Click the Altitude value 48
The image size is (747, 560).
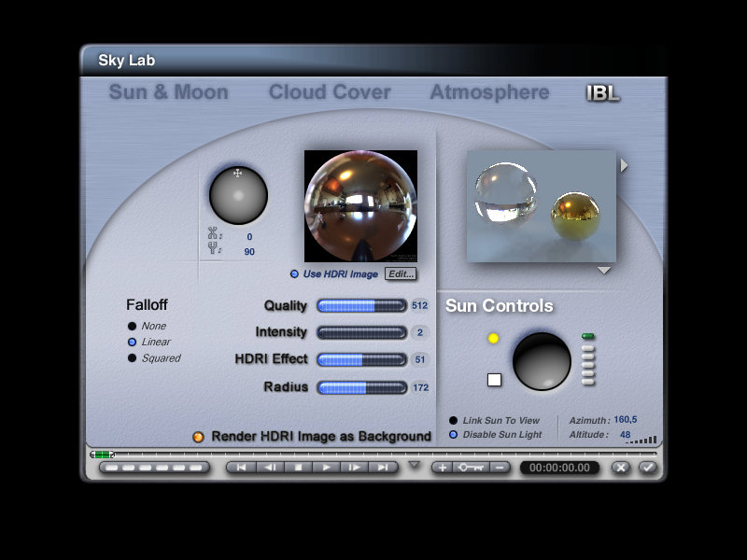point(625,434)
